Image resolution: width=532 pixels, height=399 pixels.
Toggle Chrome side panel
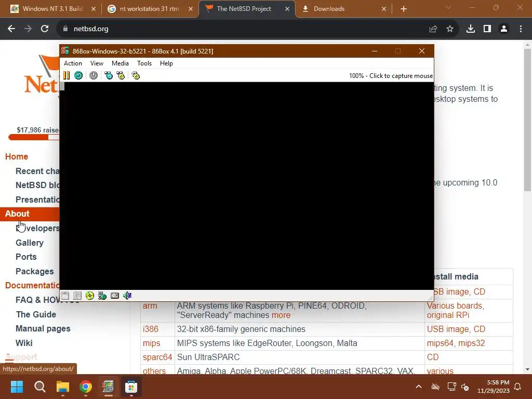(x=487, y=29)
